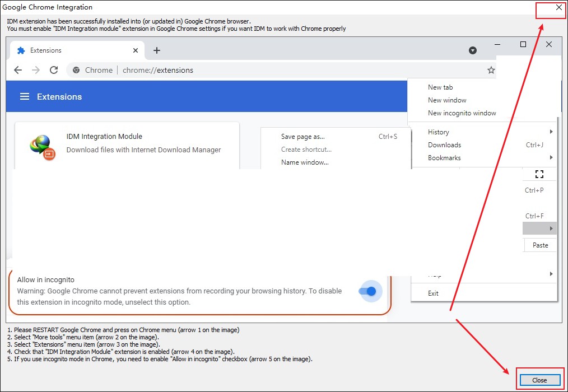Select the Extensions browser tab
568x392 pixels.
tap(77, 50)
